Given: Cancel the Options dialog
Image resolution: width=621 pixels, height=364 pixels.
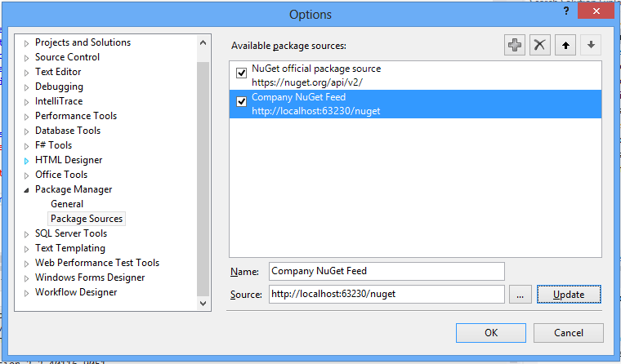Looking at the screenshot, I should click(568, 333).
